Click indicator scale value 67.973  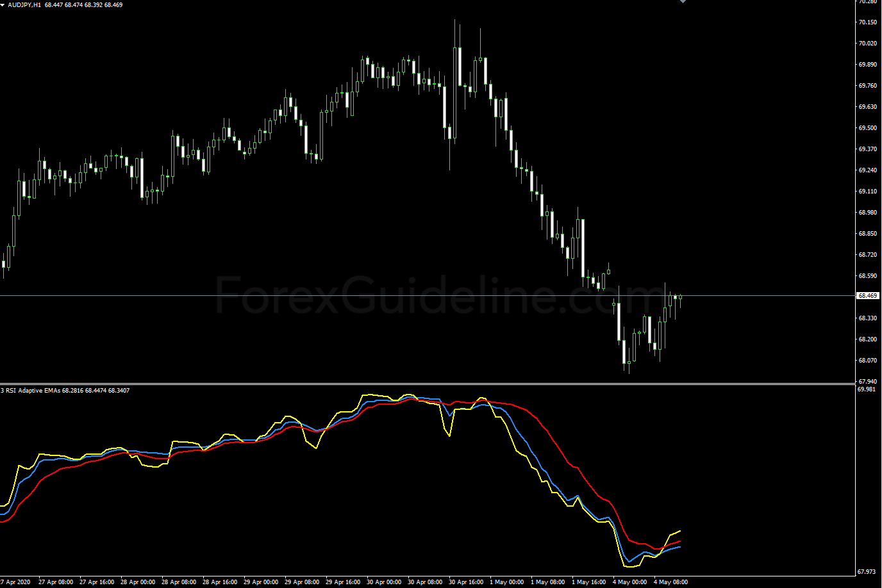click(x=867, y=572)
